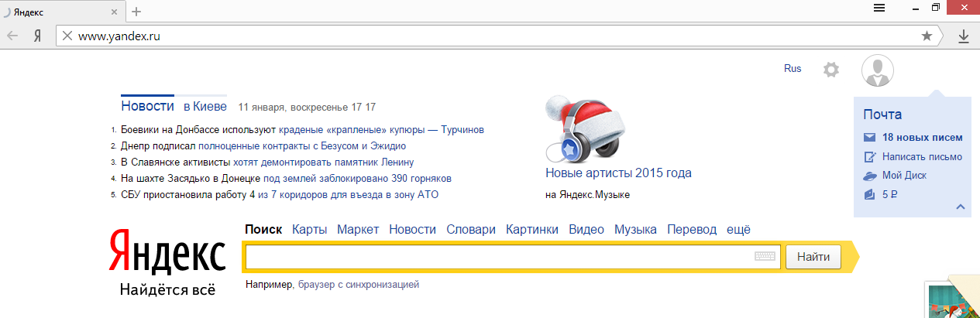Open Картинки service
Screen dimensions: 980x318
point(532,230)
